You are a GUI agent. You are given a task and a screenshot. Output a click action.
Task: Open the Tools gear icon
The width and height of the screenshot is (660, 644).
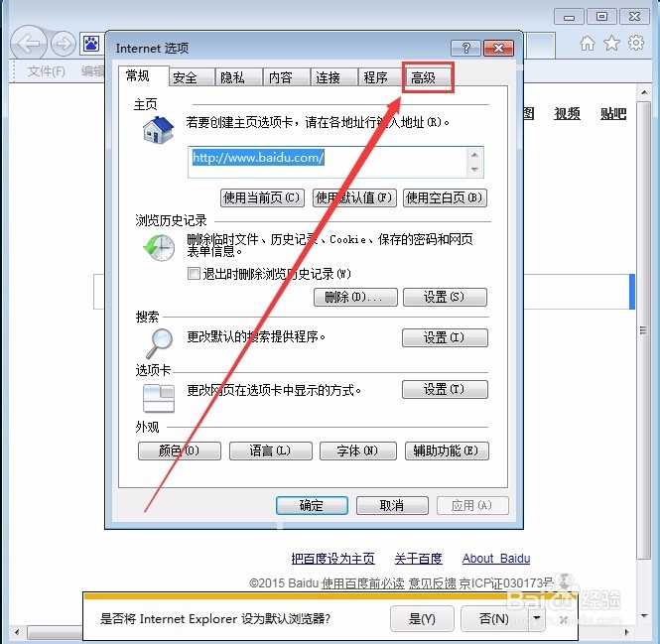click(636, 43)
